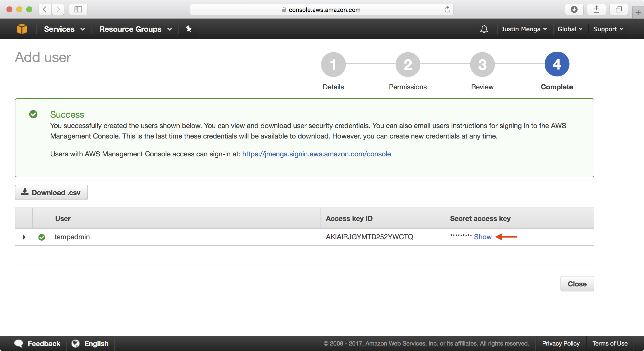This screenshot has height=351, width=644.
Task: Click the globe language icon
Action: 76,344
